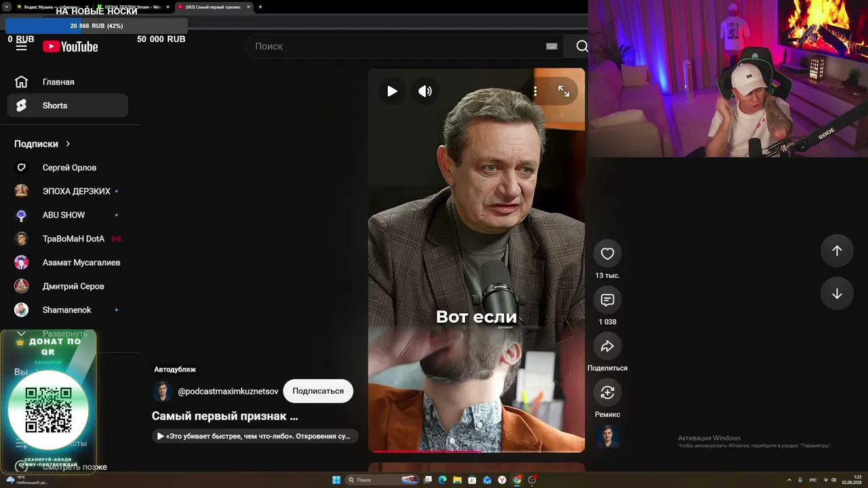Open the YouTube hamburger guide menu
This screenshot has height=488, width=868.
click(x=22, y=46)
